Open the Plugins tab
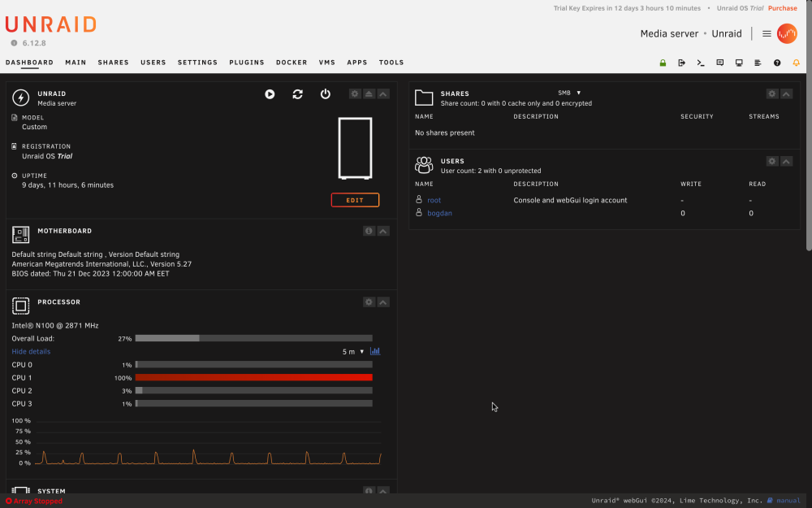Image resolution: width=812 pixels, height=508 pixels. tap(247, 63)
